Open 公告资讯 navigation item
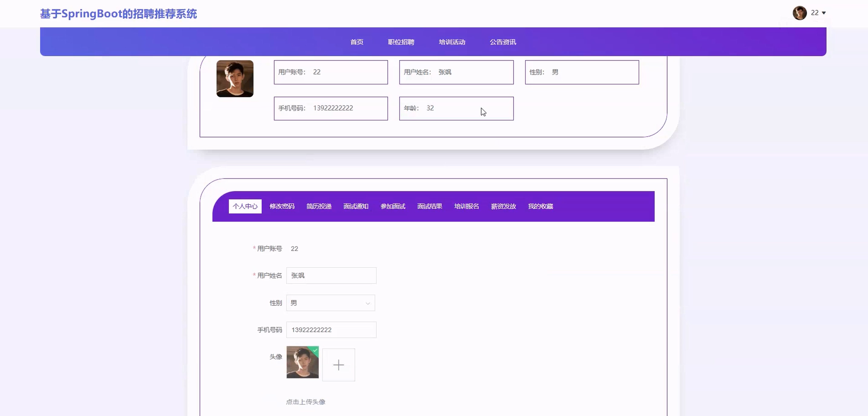 [503, 42]
